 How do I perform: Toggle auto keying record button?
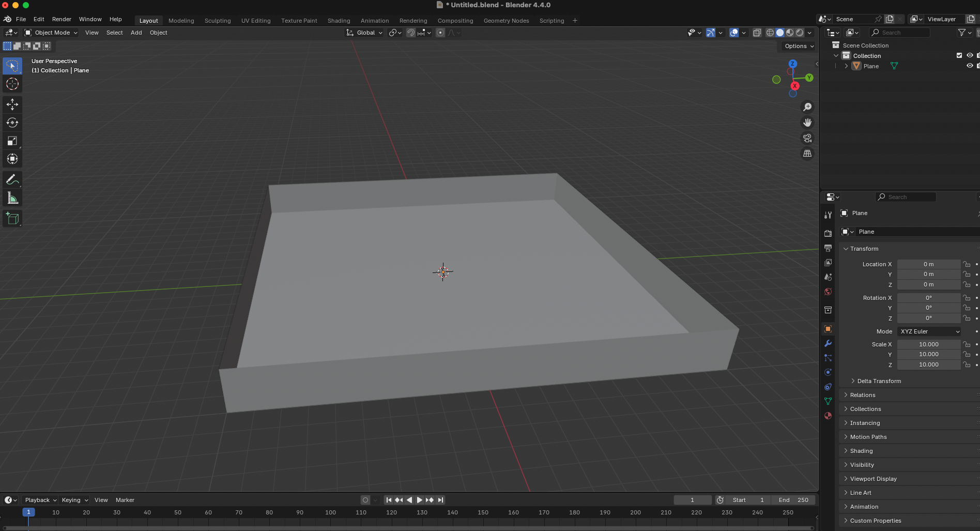pos(365,500)
